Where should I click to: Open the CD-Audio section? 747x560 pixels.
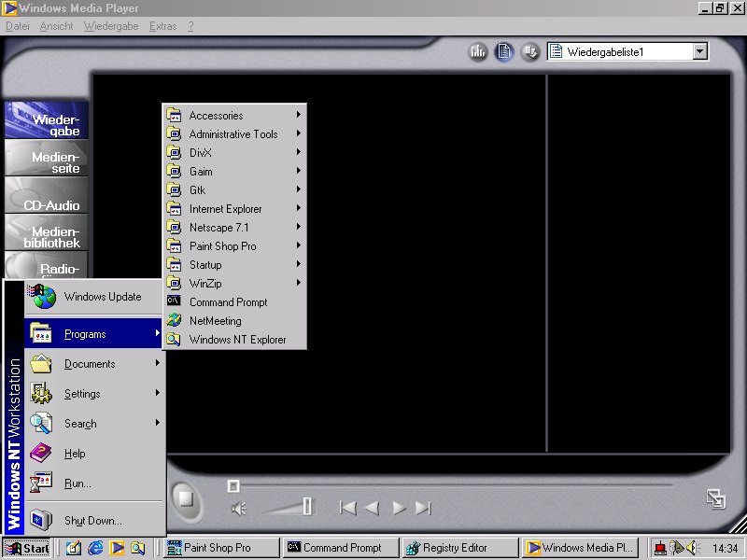pos(47,198)
